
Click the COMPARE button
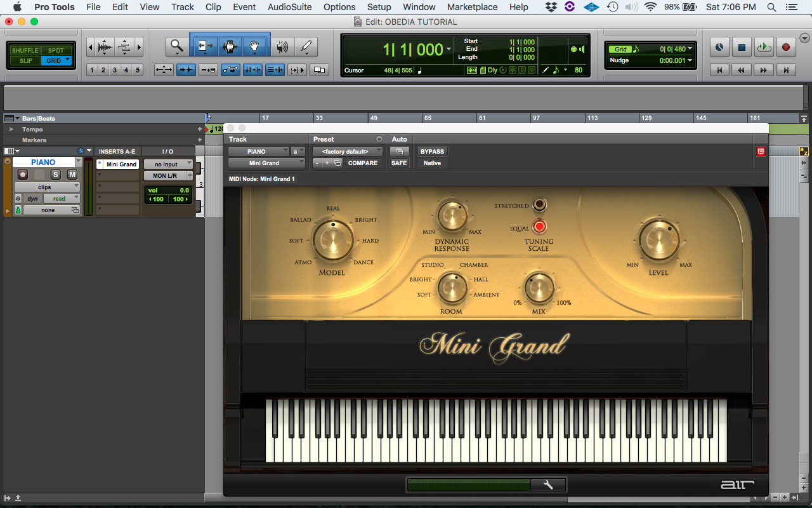pos(363,163)
